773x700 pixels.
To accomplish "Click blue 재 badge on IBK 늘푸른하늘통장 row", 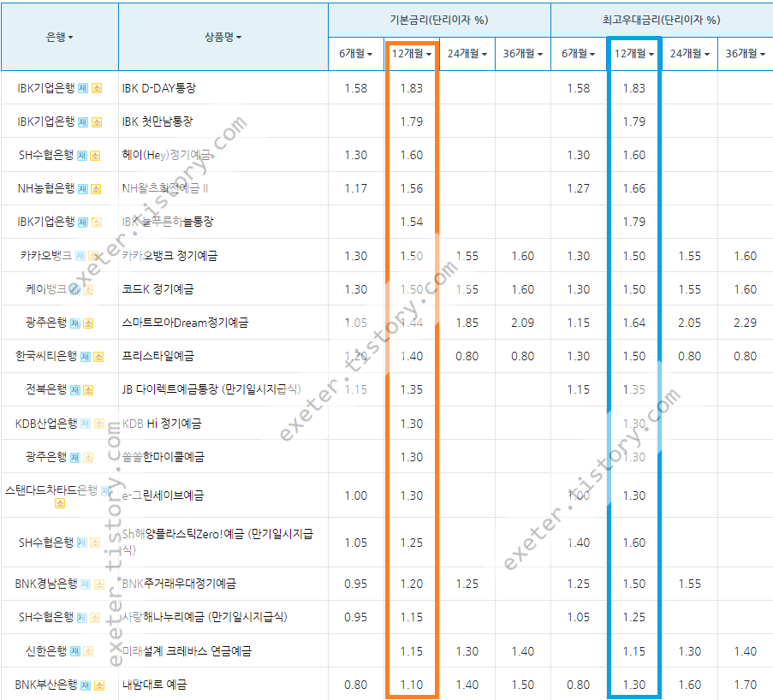I will pos(83,222).
